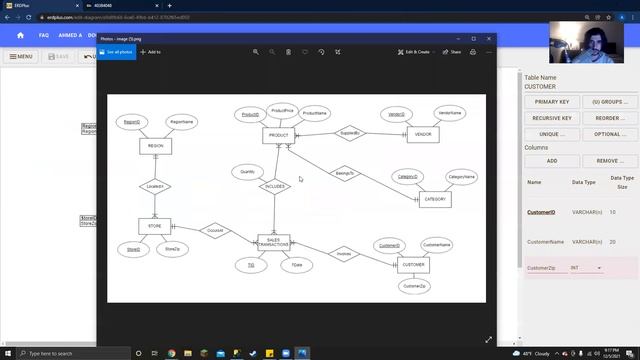
Task: Open the notification center icon
Action: [x=630, y=353]
